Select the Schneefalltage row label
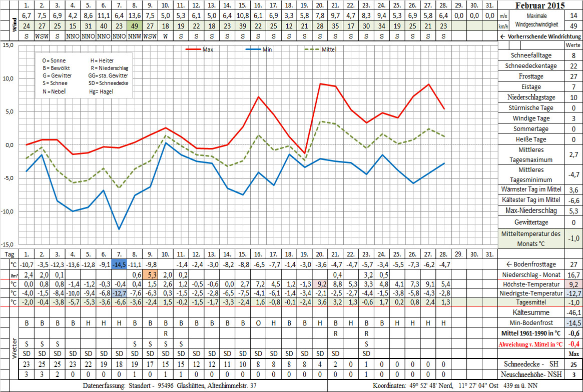This screenshot has height=392, width=583. click(531, 55)
